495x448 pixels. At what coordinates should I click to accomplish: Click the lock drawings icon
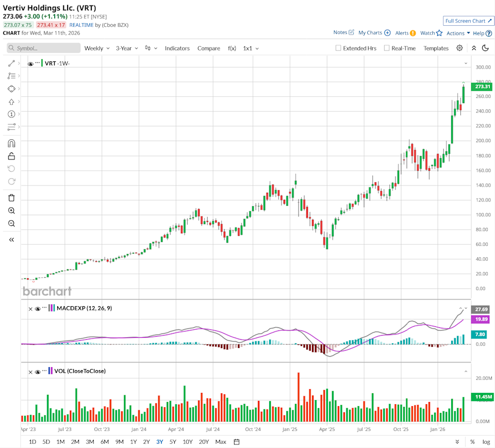pyautogui.click(x=11, y=156)
